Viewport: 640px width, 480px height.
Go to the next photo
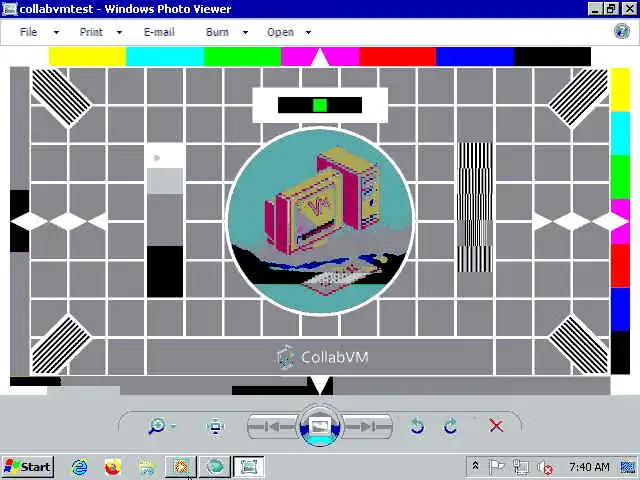pyautogui.click(x=367, y=427)
